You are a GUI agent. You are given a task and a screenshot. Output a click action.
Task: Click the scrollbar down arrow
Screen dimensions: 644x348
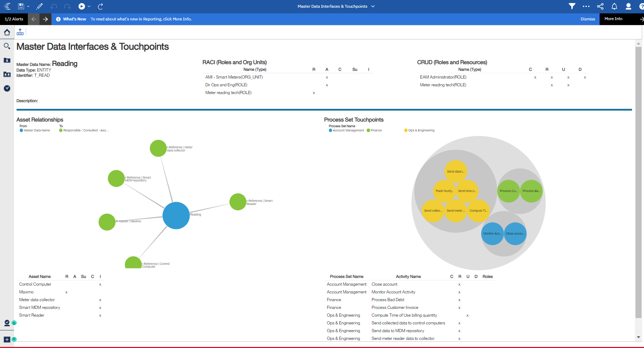pyautogui.click(x=638, y=337)
